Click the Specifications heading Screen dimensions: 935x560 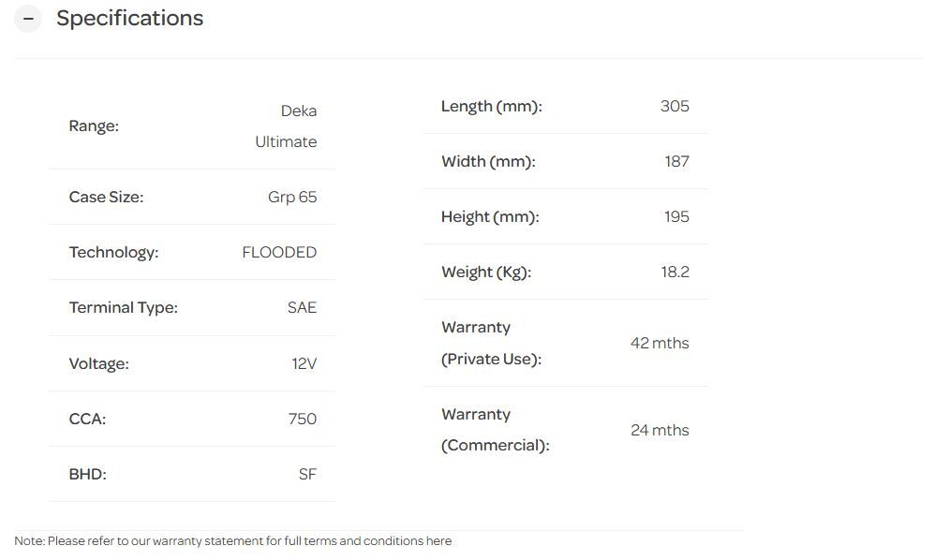click(129, 19)
